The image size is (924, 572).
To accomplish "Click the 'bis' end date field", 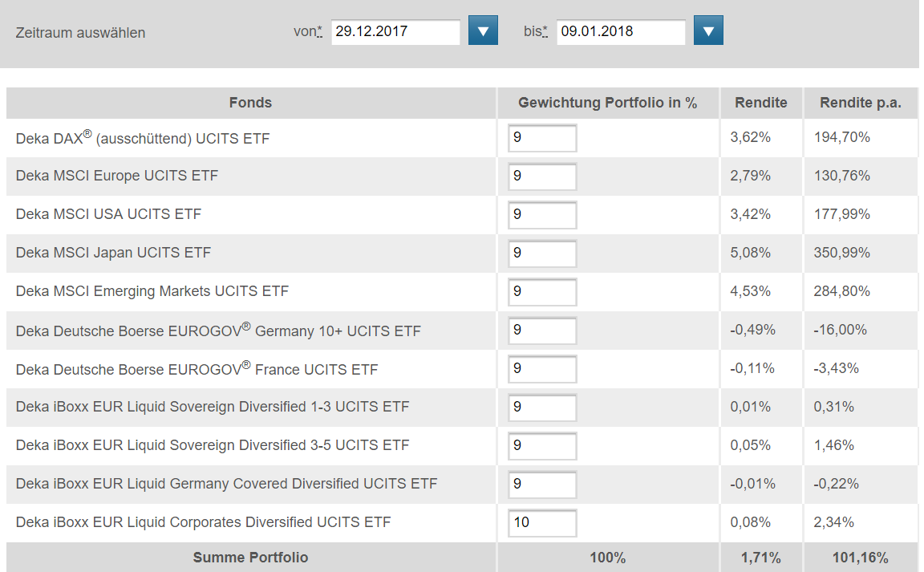I will click(621, 32).
